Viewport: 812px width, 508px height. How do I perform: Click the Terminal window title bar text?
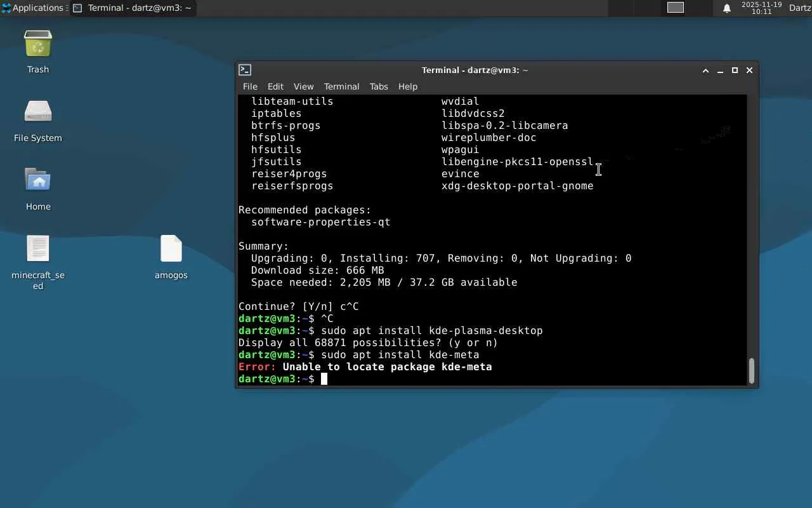(475, 70)
